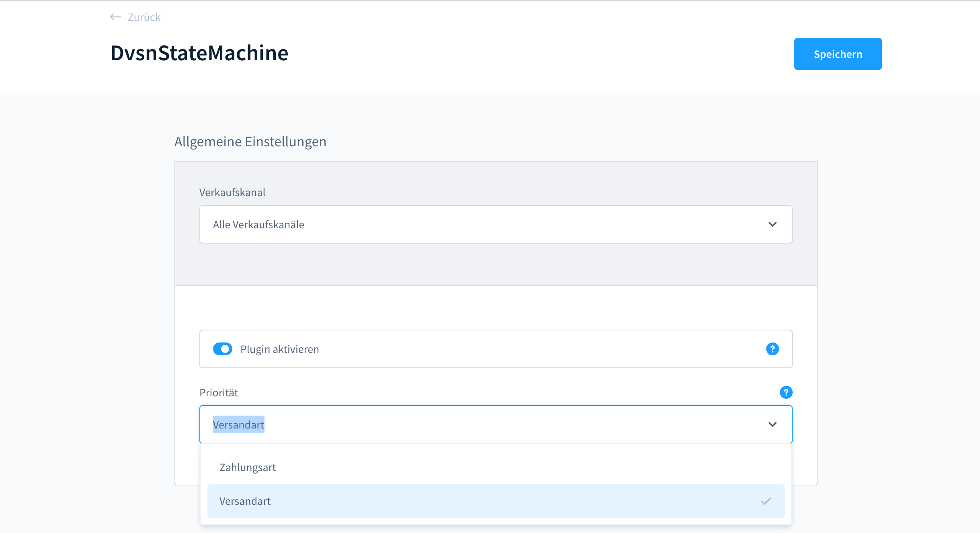Select the Zahlungsart option
This screenshot has width=980, height=533.
pos(496,467)
